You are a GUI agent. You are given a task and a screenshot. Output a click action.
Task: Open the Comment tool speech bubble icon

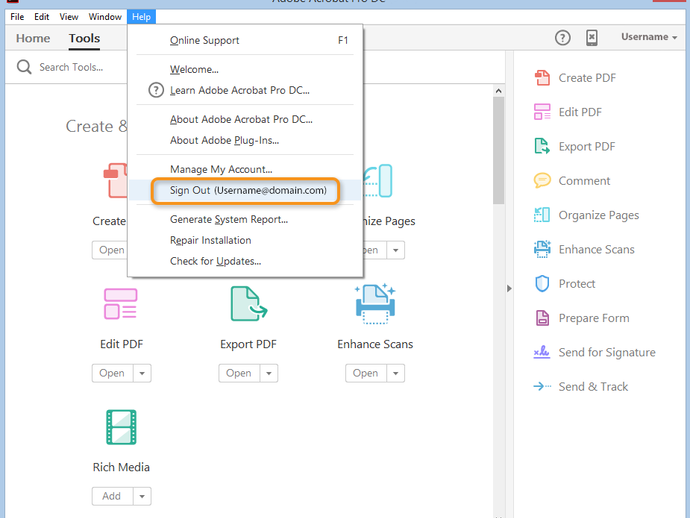(x=542, y=180)
